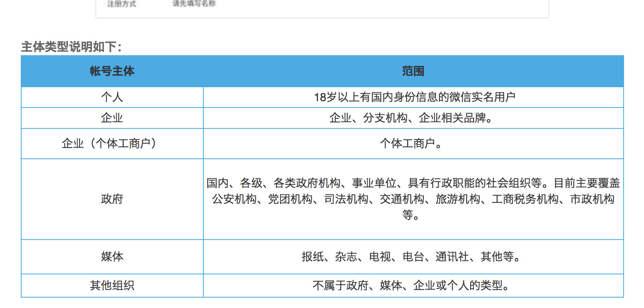Click the '请先填写名称' placeholder text
This screenshot has width=644, height=308.
pos(194,3)
